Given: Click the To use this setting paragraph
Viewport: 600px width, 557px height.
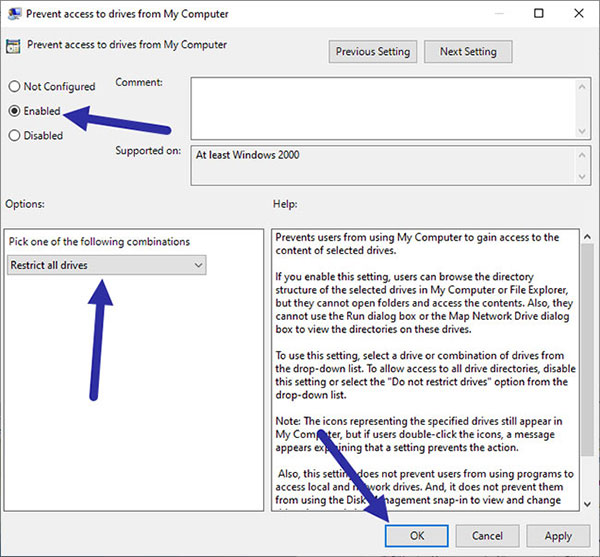Looking at the screenshot, I should (426, 375).
